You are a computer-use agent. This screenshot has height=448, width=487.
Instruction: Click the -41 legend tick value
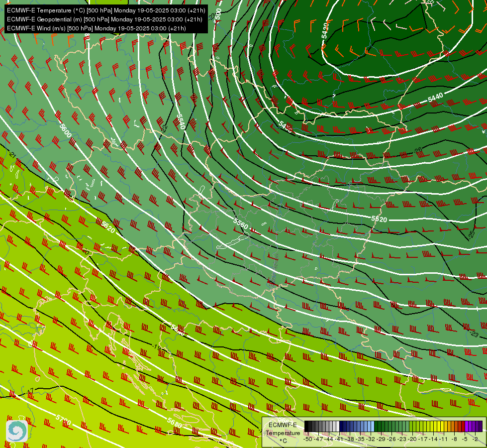(x=339, y=439)
